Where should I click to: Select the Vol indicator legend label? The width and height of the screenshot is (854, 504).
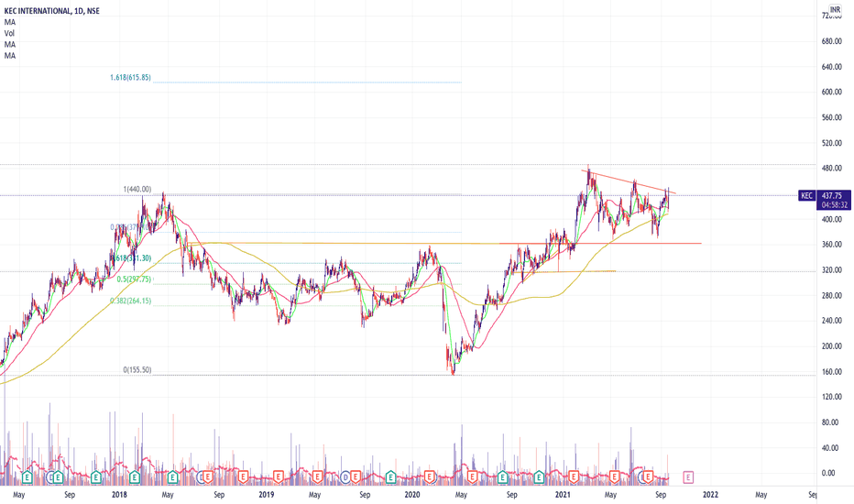pyautogui.click(x=9, y=33)
